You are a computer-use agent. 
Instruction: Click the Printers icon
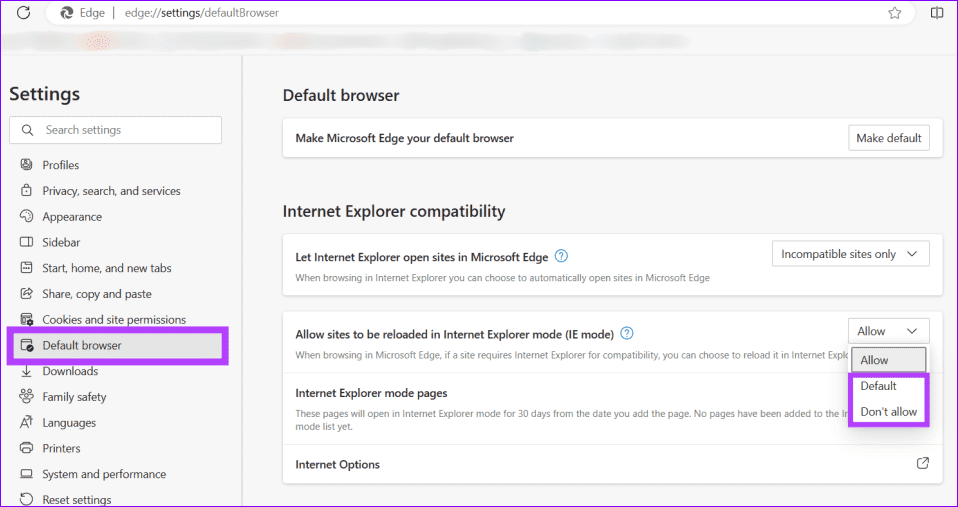(x=26, y=448)
